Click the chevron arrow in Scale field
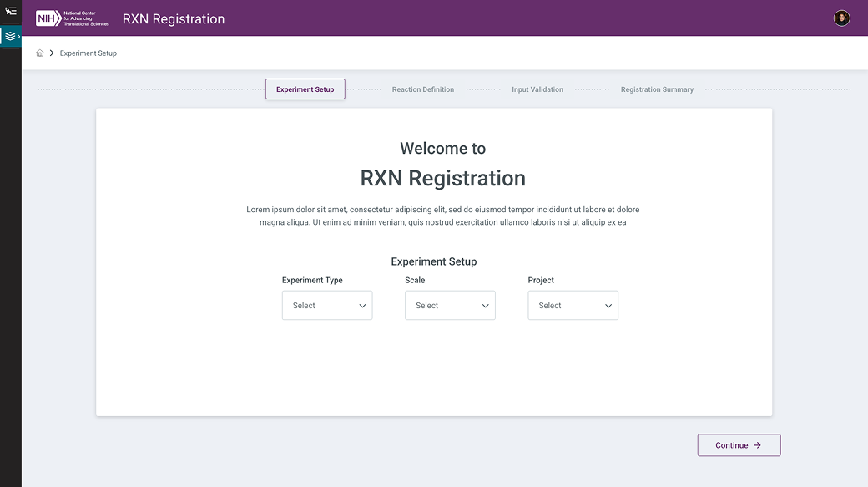Viewport: 868px width, 487px height. click(x=485, y=306)
